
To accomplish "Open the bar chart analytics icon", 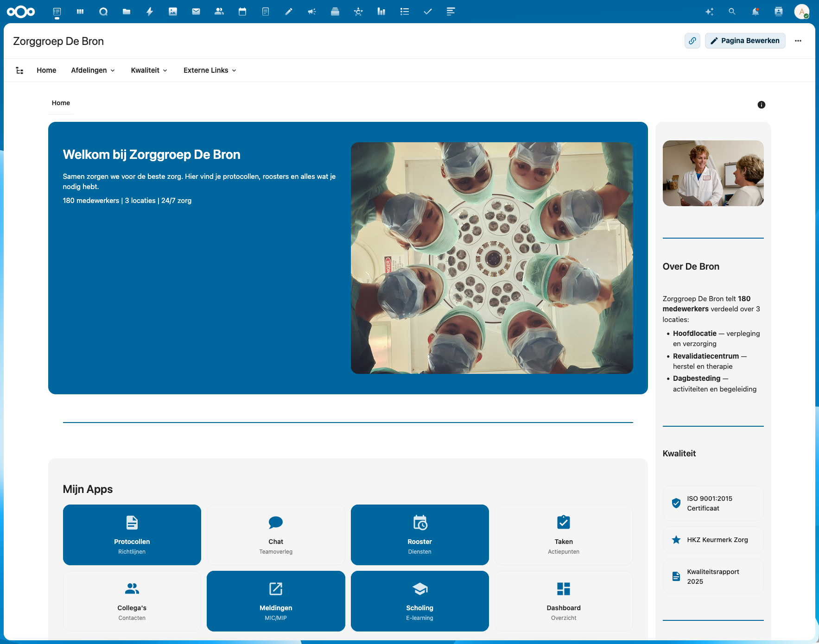I will point(381,12).
